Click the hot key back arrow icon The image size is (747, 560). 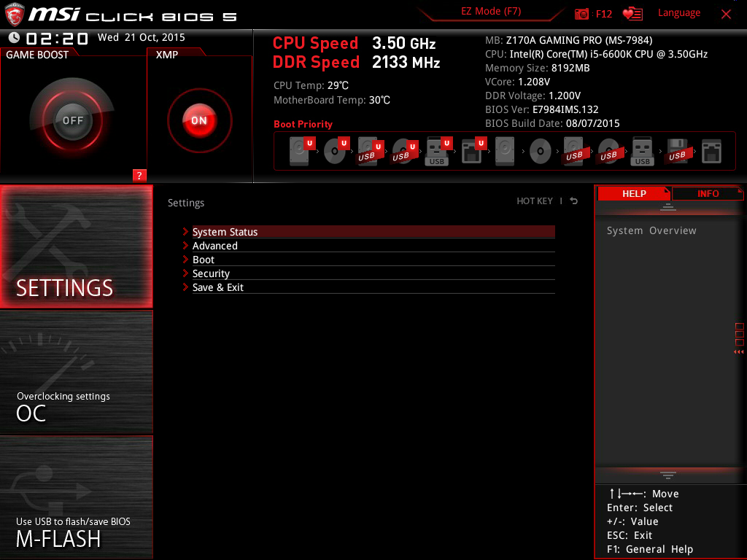[x=574, y=201]
